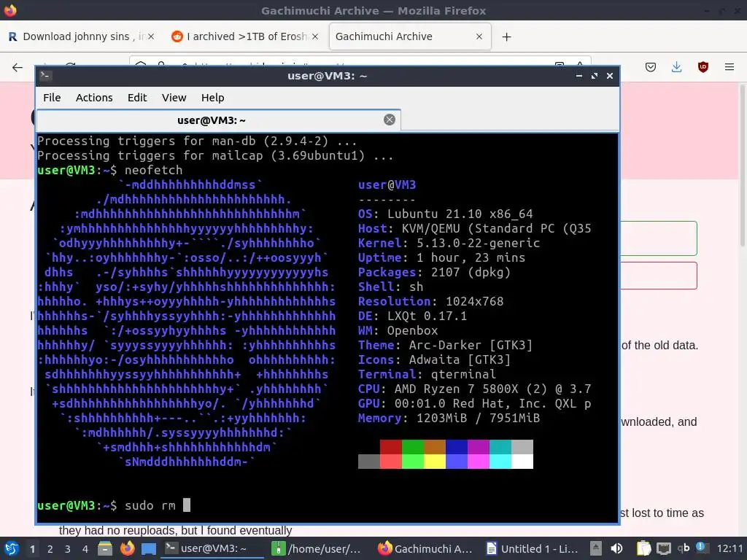747x560 pixels.
Task: Minimize the qterminal window
Action: [578, 76]
